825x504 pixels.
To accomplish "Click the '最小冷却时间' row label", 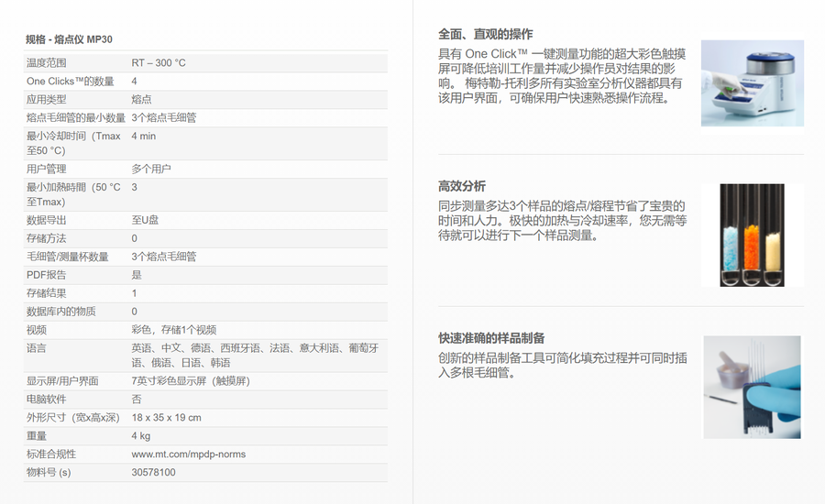I will point(73,143).
